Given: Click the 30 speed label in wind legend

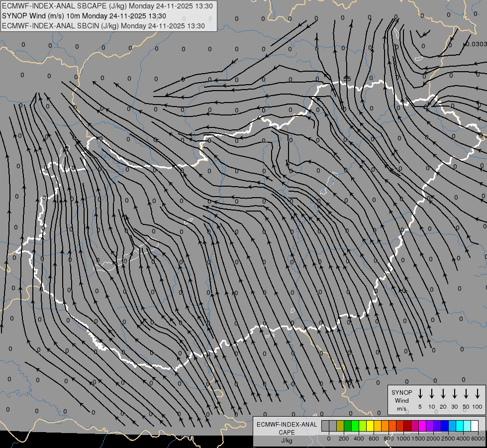Looking at the screenshot, I should point(454,407).
